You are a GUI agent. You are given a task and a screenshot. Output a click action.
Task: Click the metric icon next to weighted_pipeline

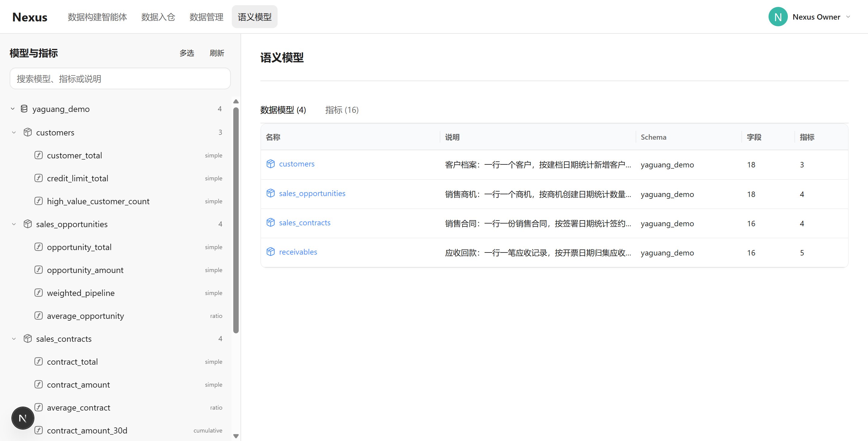tap(38, 293)
